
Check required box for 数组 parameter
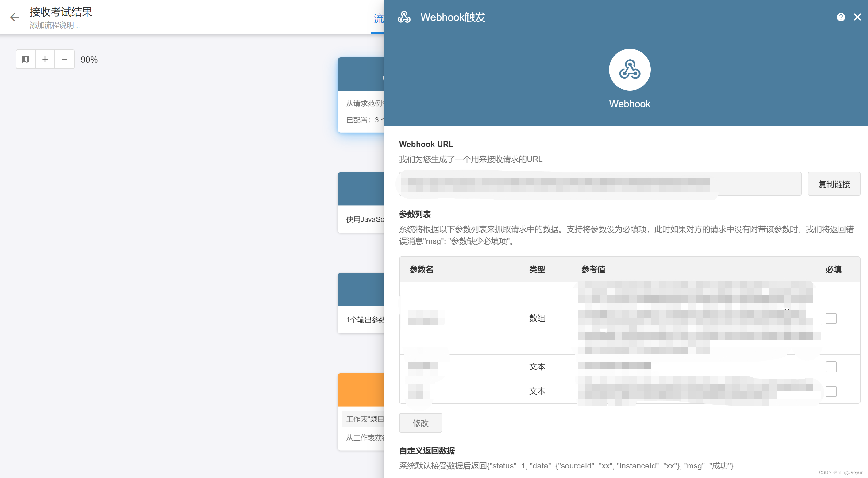[831, 318]
